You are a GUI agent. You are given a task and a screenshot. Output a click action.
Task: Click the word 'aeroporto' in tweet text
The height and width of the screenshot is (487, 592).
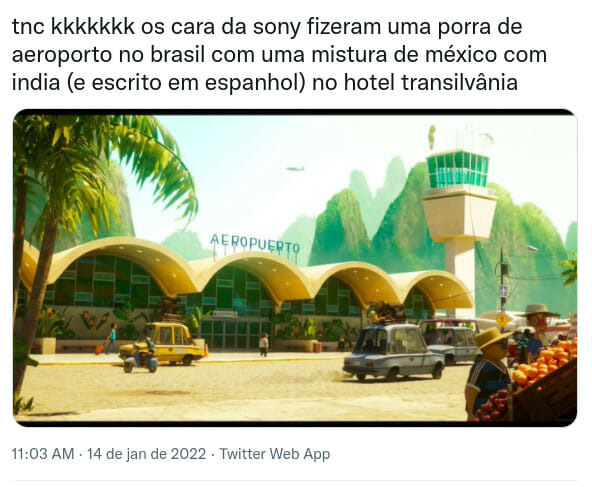[x=62, y=55]
